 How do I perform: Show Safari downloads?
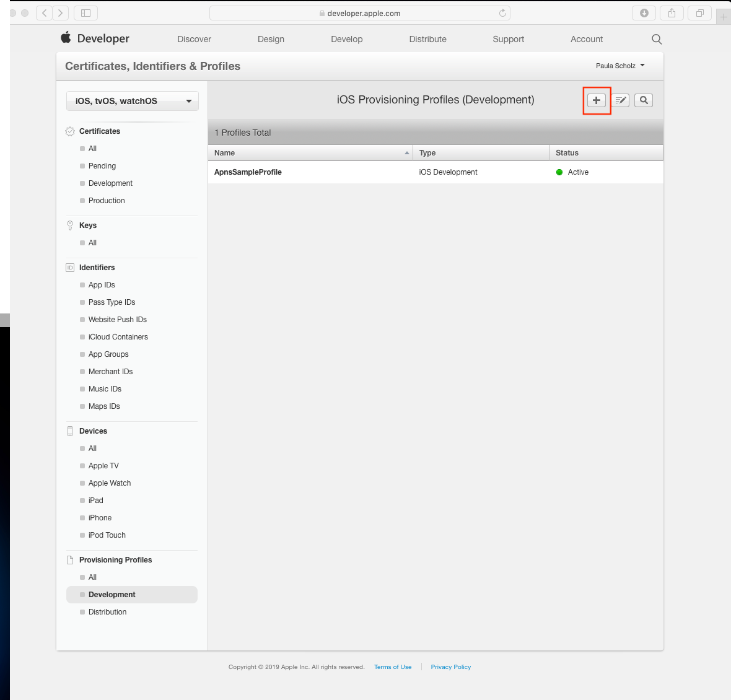tap(644, 13)
